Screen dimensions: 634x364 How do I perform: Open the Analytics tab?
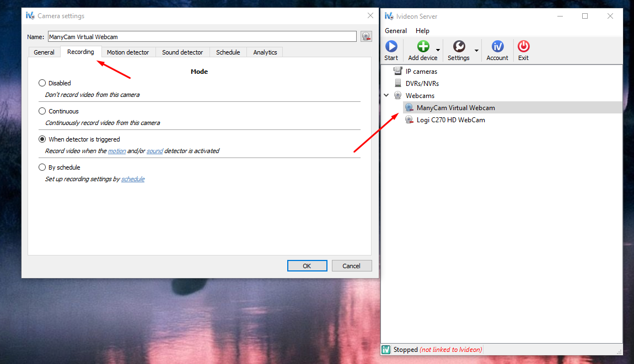pos(265,52)
